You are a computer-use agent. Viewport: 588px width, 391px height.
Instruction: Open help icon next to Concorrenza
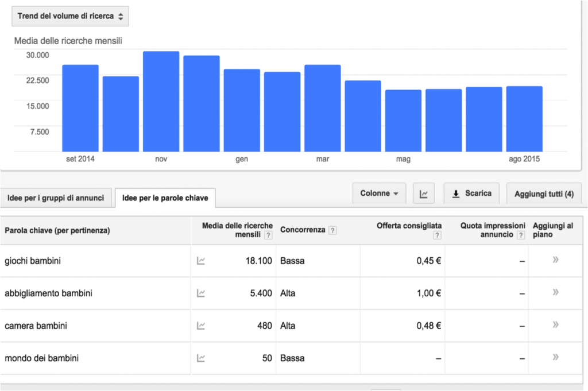pyautogui.click(x=332, y=230)
